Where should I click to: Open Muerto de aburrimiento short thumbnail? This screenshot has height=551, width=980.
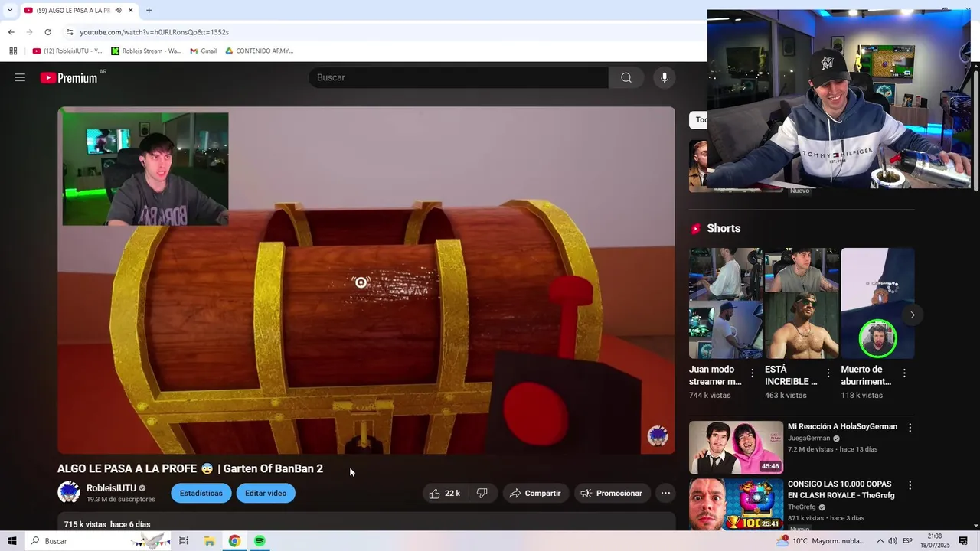(877, 303)
